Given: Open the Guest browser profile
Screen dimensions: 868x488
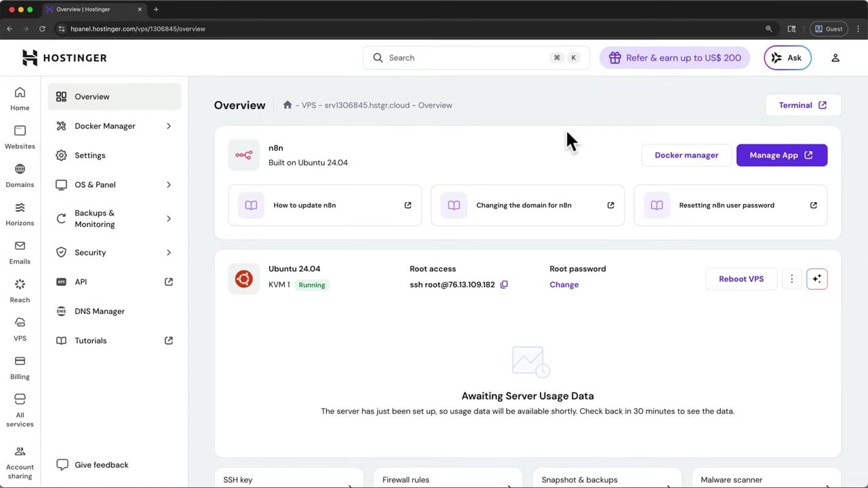Looking at the screenshot, I should click(x=829, y=29).
